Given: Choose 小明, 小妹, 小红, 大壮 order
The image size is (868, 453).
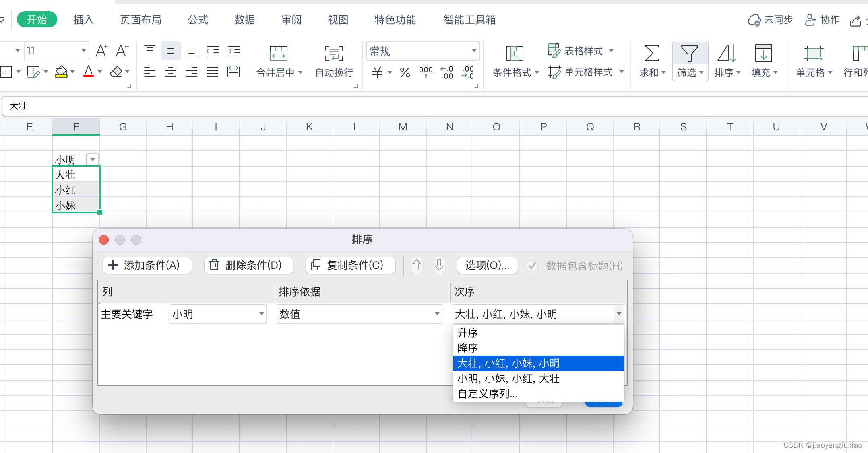Looking at the screenshot, I should [x=538, y=379].
